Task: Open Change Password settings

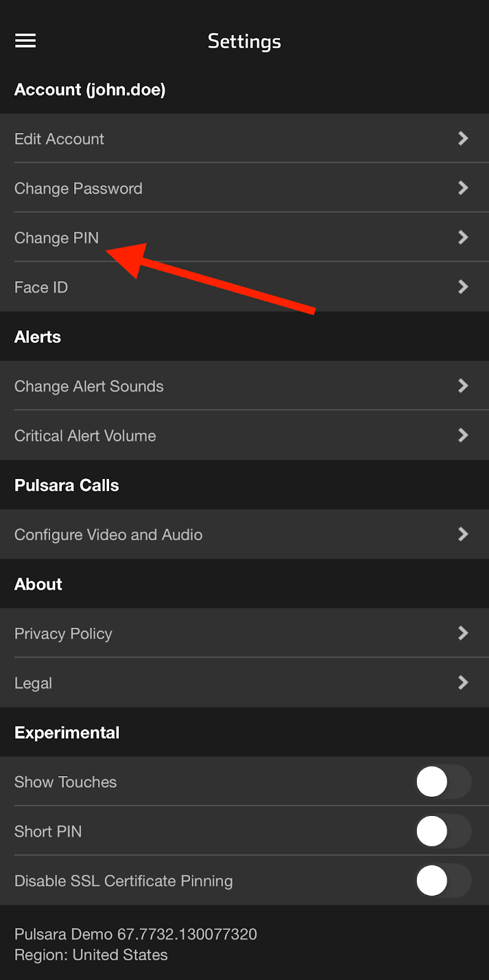Action: click(78, 189)
